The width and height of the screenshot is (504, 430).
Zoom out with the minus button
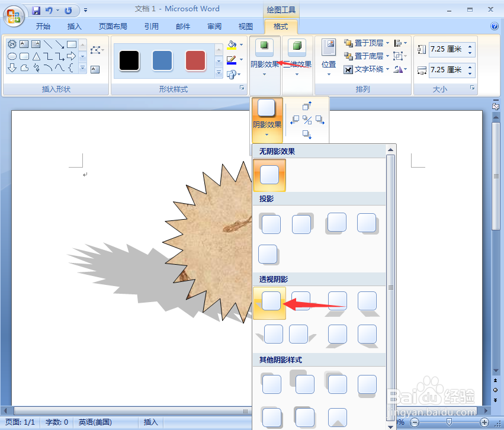click(x=415, y=422)
